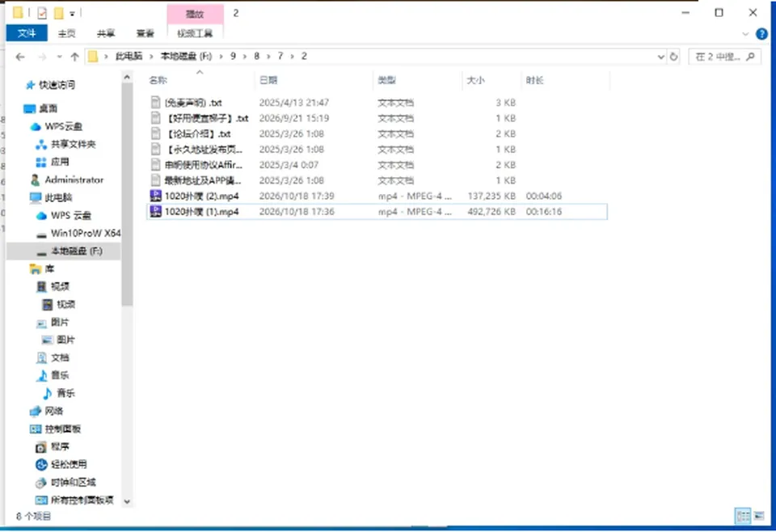Open the address bar history dropdown

point(660,57)
